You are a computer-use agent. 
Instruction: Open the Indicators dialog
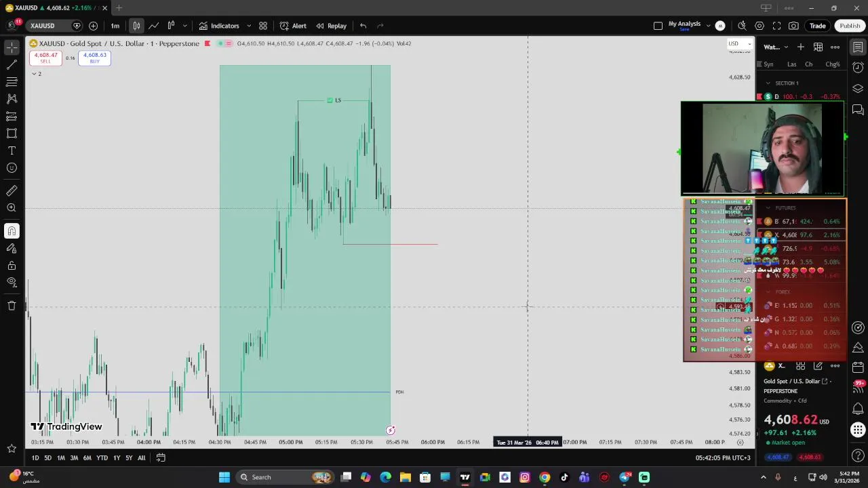tap(219, 26)
